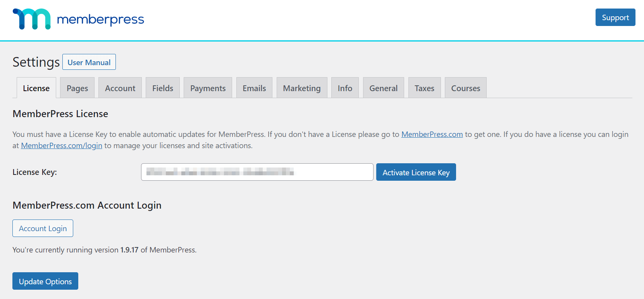Click the version number 1.9.17
The image size is (644, 299).
pos(129,250)
